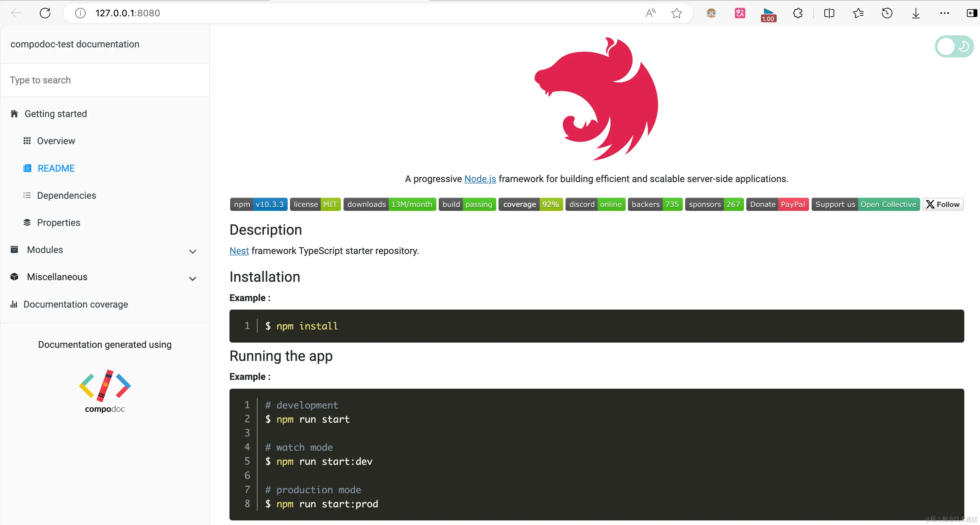Click the Documentation coverage chart icon
The width and height of the screenshot is (980, 525).
14,304
